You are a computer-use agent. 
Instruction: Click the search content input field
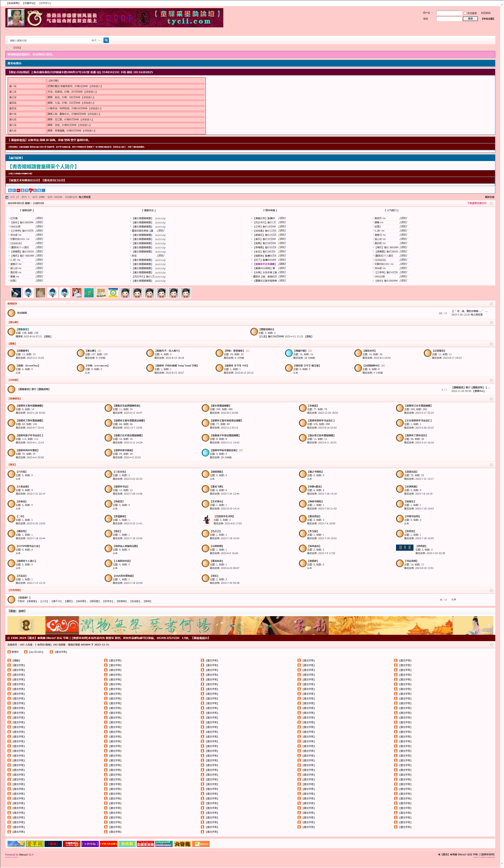point(48,41)
